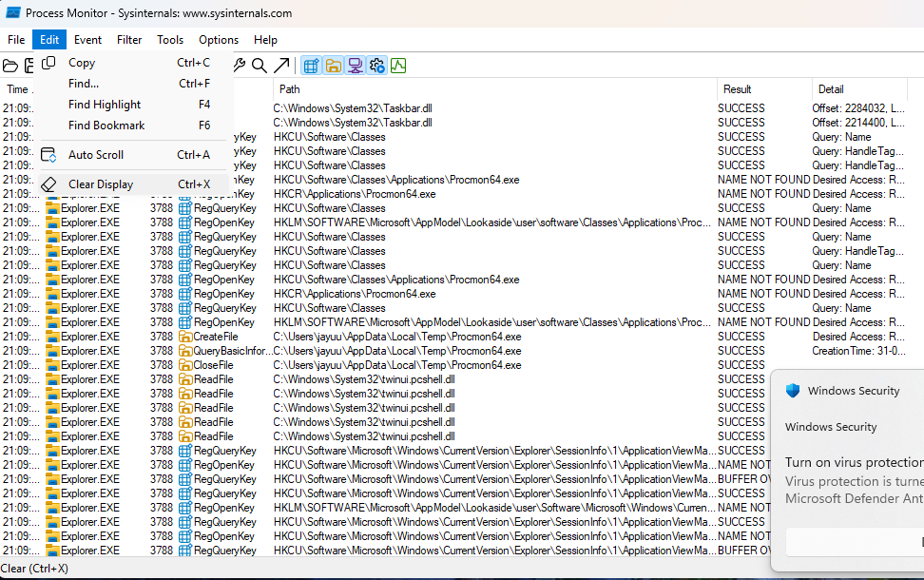The height and width of the screenshot is (580, 924).
Task: Click the Result column header
Action: pos(764,89)
